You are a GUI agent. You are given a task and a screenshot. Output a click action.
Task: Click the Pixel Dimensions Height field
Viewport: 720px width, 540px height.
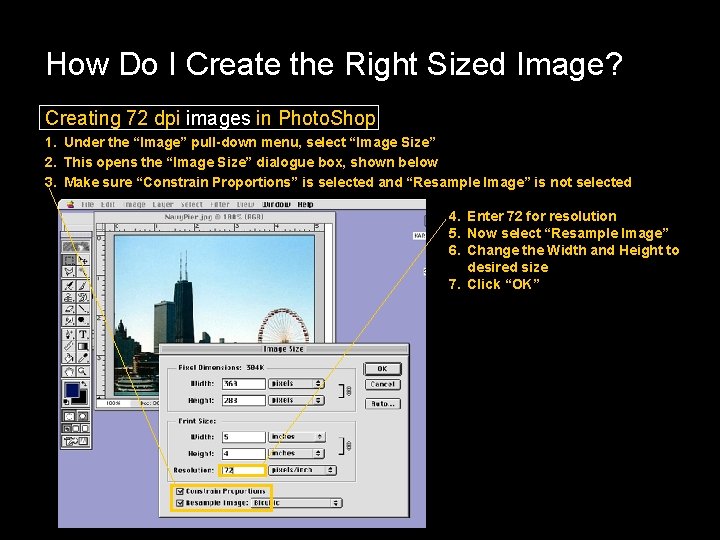pyautogui.click(x=244, y=400)
